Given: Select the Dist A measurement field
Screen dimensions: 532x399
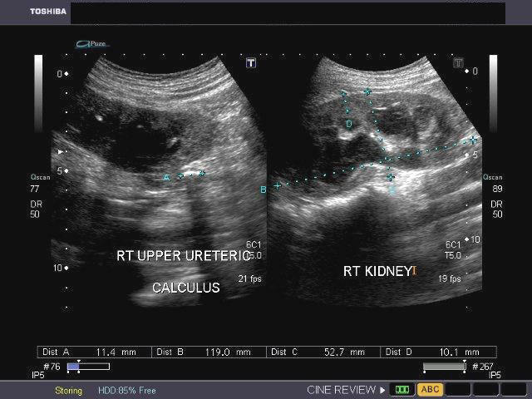Looking at the screenshot, I should [96, 352].
